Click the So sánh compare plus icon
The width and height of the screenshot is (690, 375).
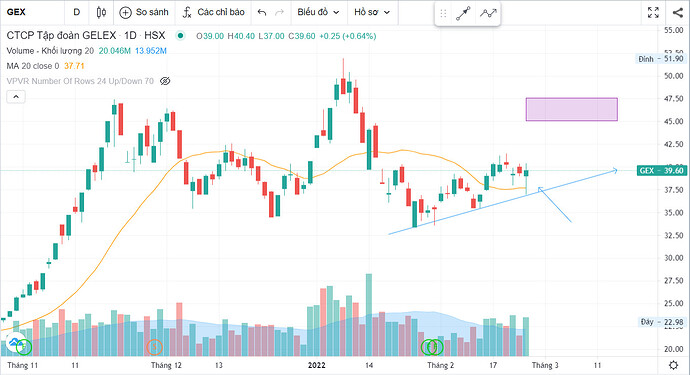pyautogui.click(x=125, y=12)
